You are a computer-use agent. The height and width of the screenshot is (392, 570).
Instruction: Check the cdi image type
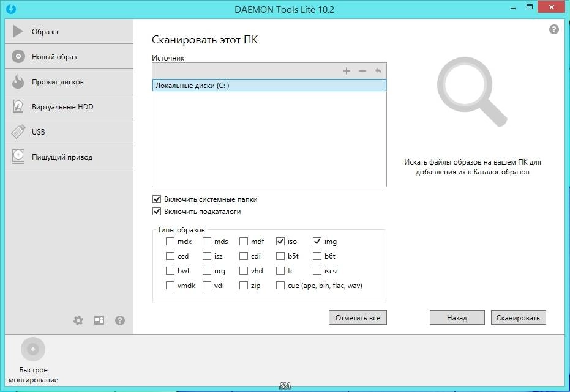(x=244, y=256)
